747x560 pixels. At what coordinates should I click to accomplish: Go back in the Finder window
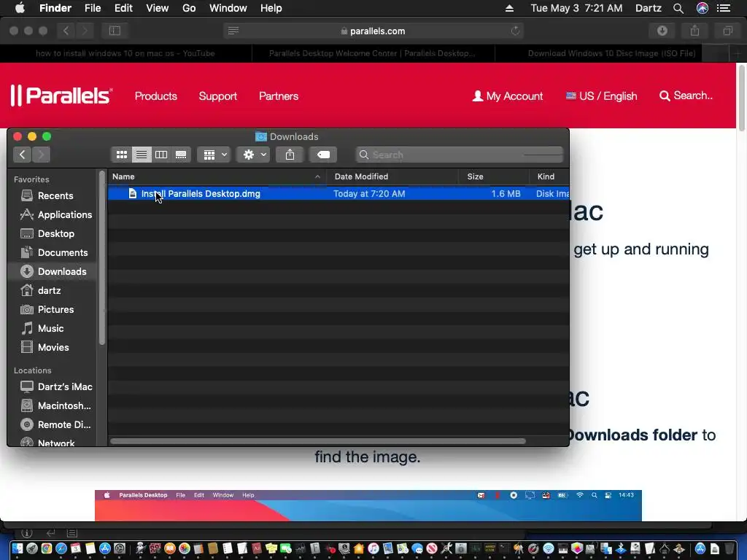(23, 155)
